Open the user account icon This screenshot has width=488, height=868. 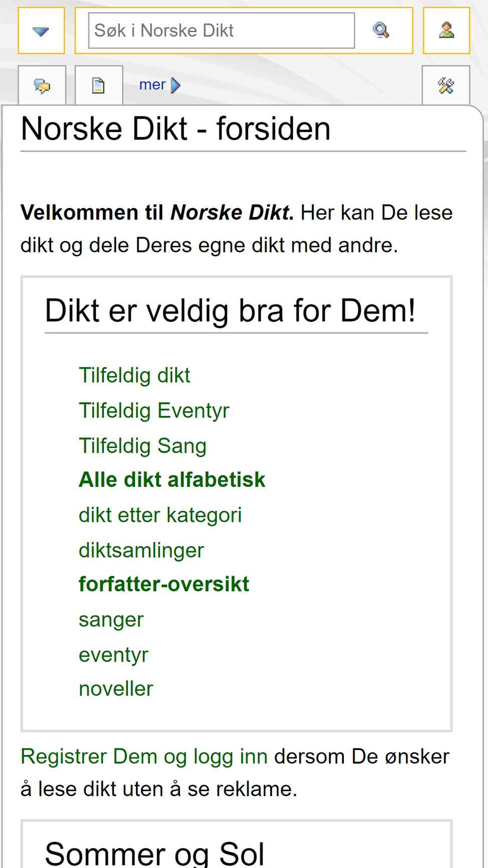[446, 31]
